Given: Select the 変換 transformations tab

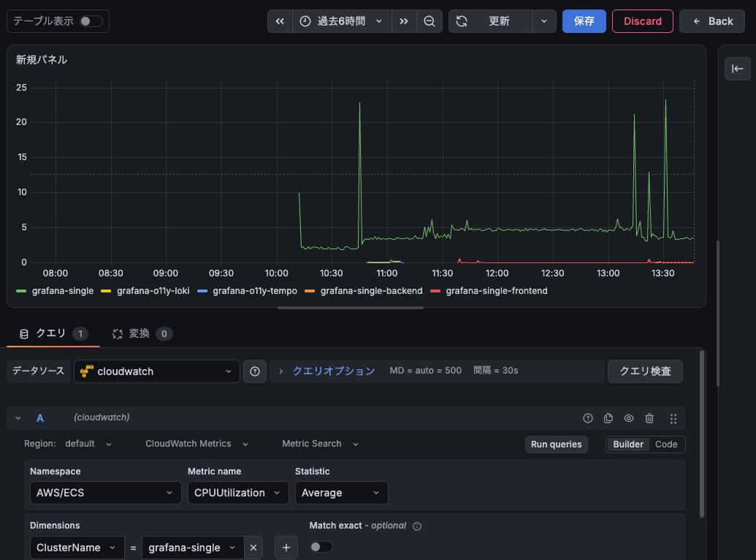Looking at the screenshot, I should pyautogui.click(x=142, y=333).
